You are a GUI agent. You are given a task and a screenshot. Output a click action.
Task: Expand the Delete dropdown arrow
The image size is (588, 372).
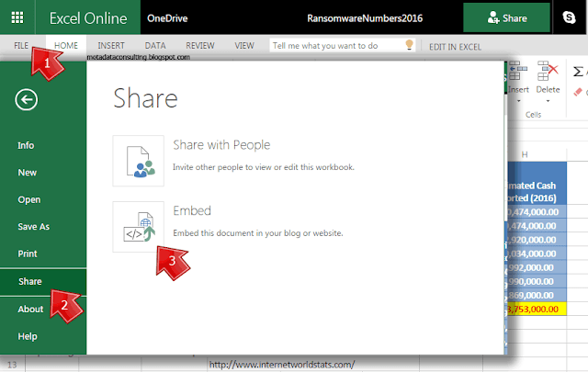[548, 101]
